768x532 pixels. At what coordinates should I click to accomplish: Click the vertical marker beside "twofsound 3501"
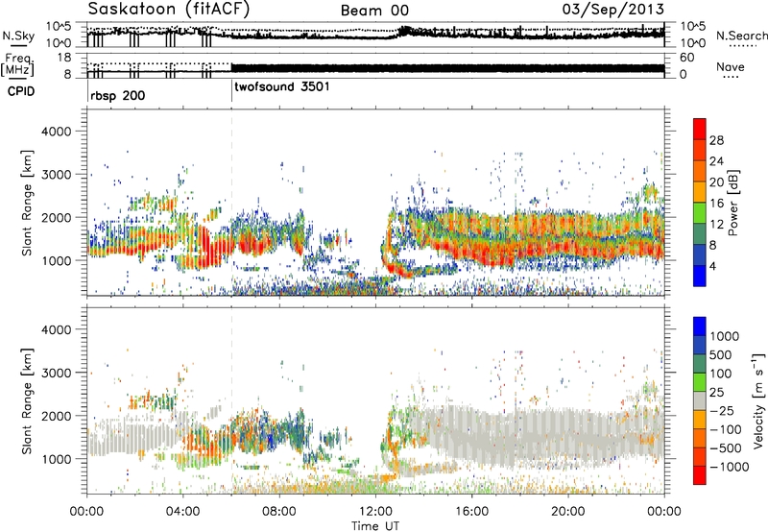[231, 91]
